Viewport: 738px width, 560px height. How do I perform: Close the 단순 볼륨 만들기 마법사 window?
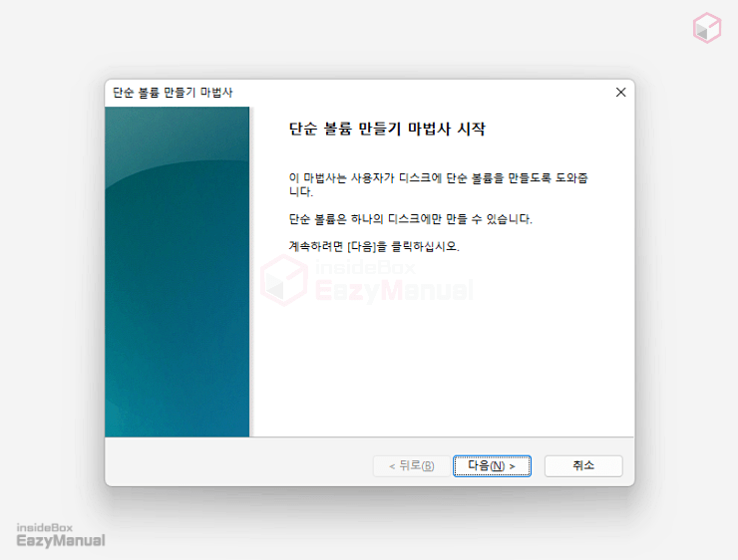tap(620, 92)
